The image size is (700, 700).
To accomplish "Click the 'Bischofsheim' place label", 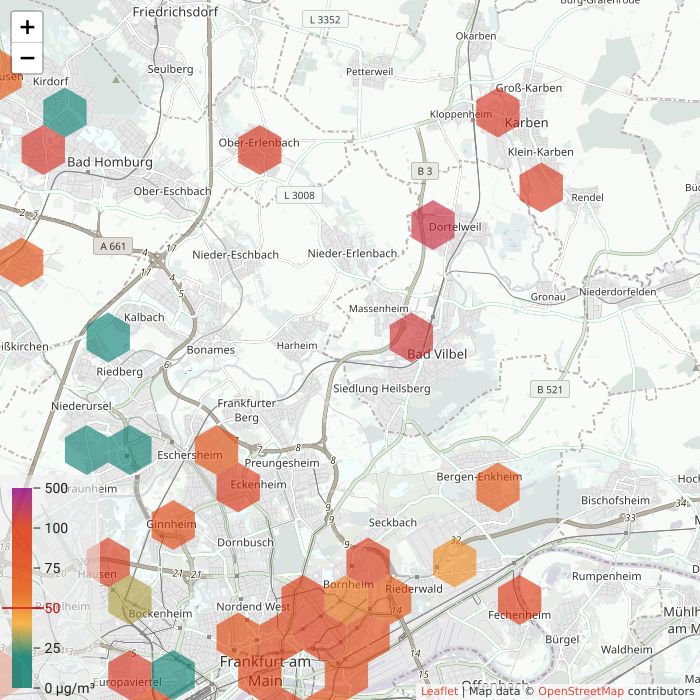I will [x=615, y=500].
